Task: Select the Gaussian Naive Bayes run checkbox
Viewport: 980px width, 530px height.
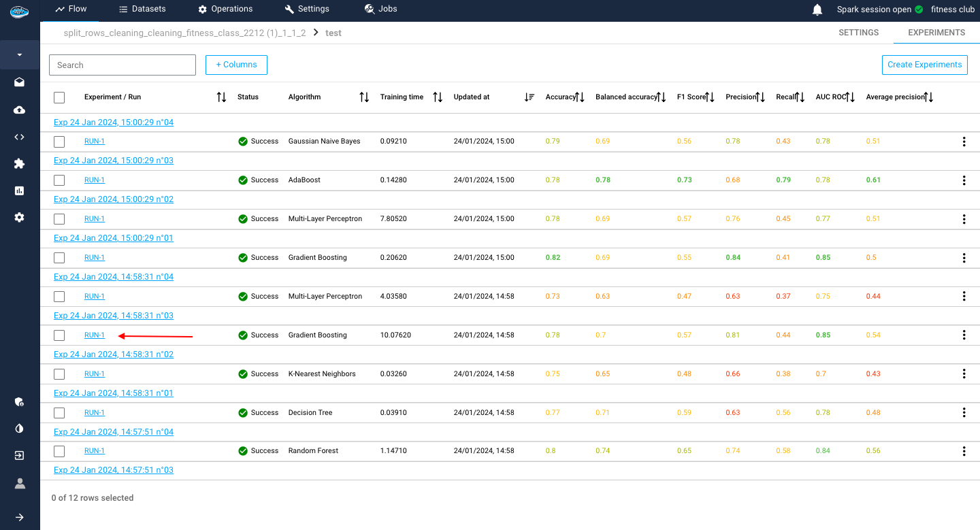Action: pyautogui.click(x=59, y=142)
